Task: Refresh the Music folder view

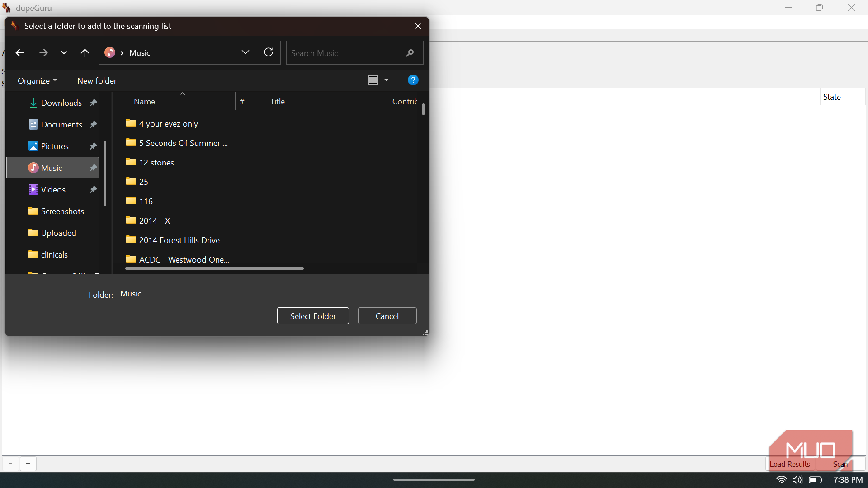Action: click(269, 52)
